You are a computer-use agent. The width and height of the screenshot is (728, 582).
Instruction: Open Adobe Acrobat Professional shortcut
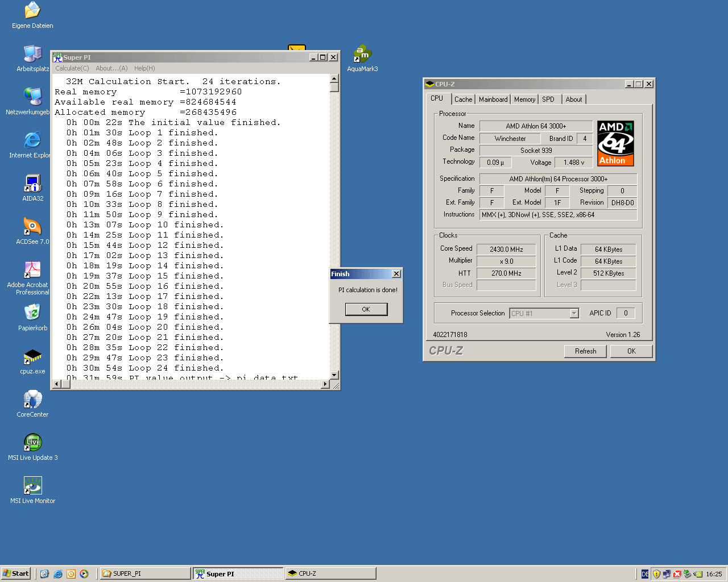tap(28, 278)
